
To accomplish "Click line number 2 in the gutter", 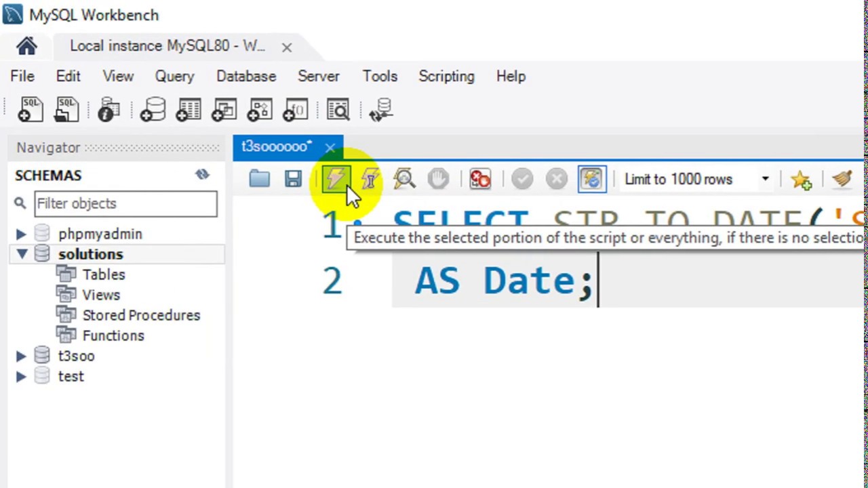I will [x=332, y=281].
